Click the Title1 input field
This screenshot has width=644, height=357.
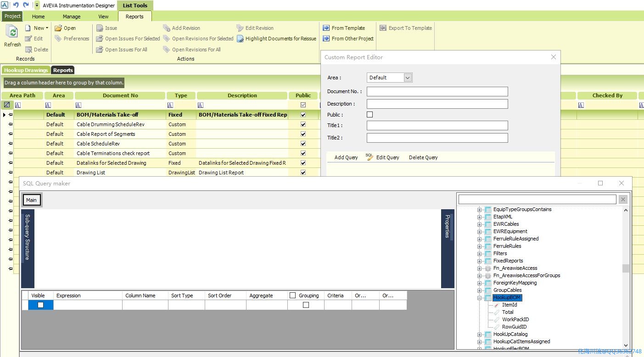pos(437,125)
